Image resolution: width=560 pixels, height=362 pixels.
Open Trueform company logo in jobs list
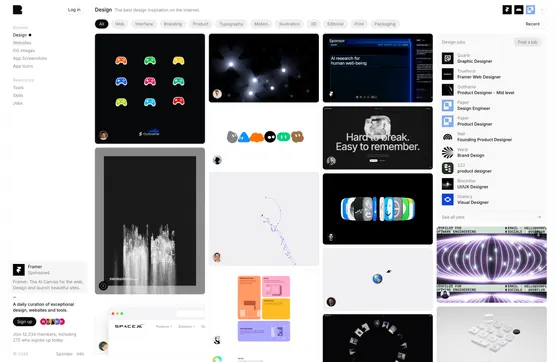pyautogui.click(x=448, y=74)
